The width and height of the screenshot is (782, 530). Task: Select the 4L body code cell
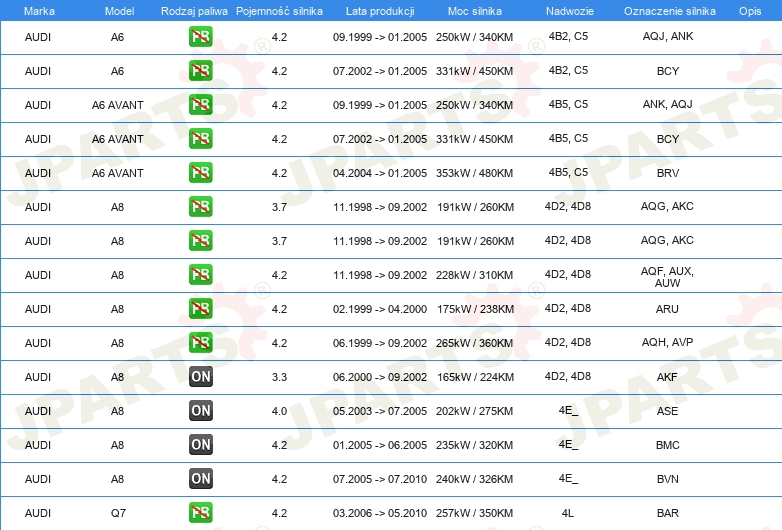568,513
